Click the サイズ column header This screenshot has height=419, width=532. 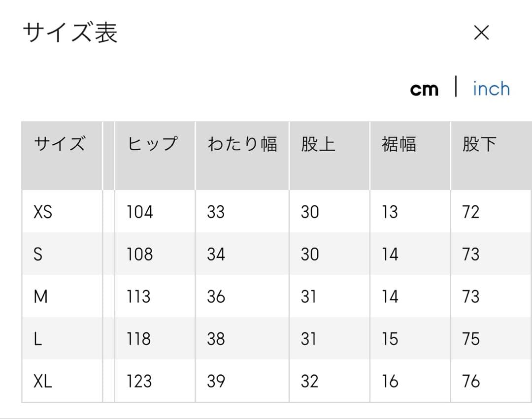pyautogui.click(x=59, y=144)
